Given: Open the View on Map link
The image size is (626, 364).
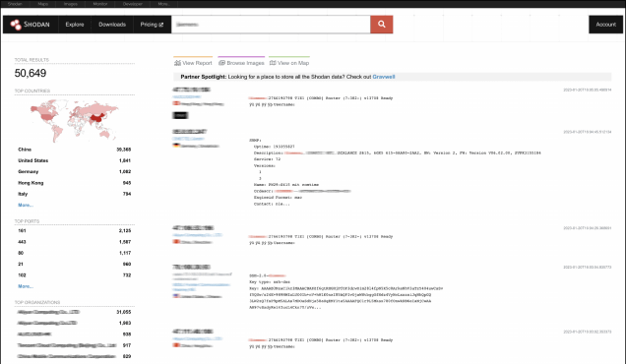Looking at the screenshot, I should point(289,63).
